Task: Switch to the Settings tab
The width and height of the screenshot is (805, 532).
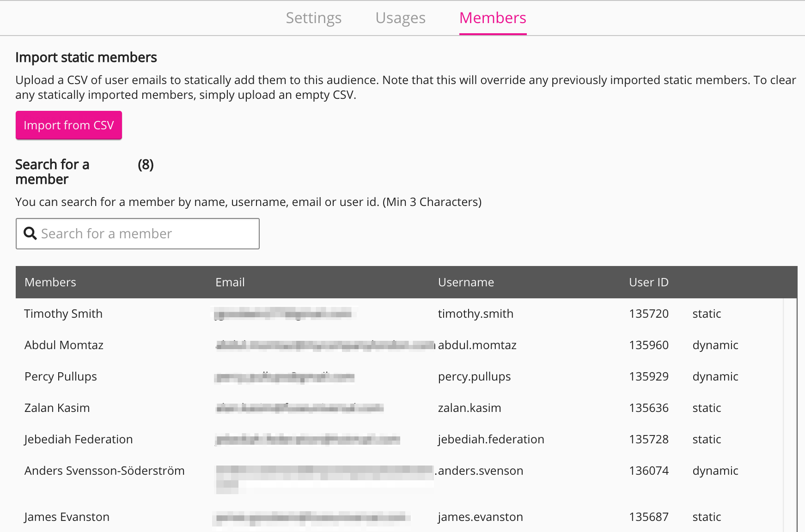Action: (313, 18)
